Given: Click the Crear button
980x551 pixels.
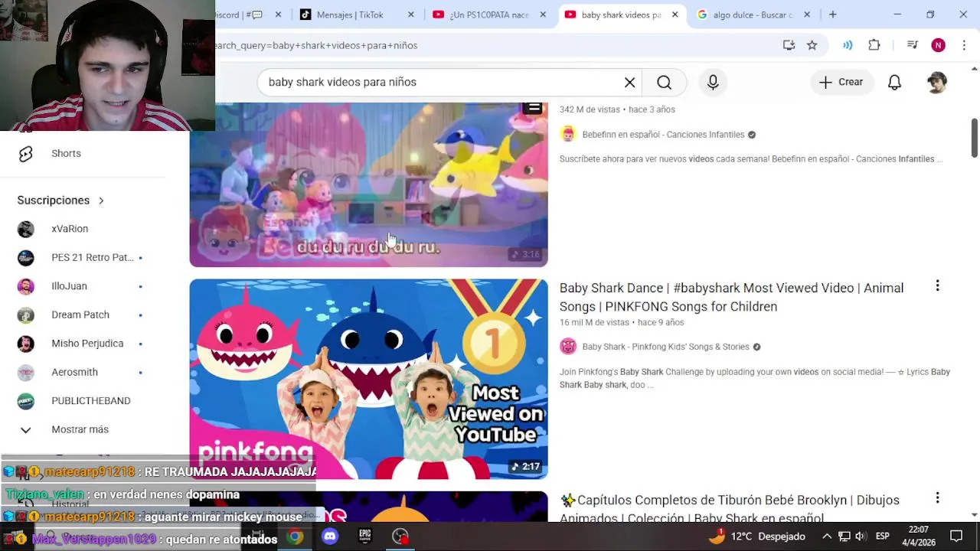Looking at the screenshot, I should pos(841,82).
